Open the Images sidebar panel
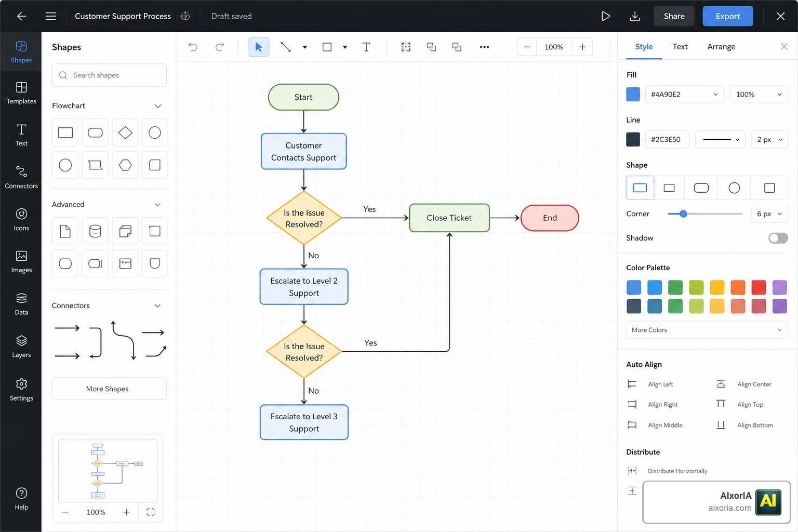The image size is (798, 532). (x=21, y=262)
